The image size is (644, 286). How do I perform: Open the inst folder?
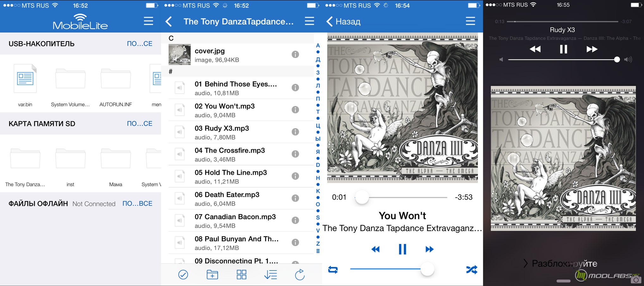[70, 159]
